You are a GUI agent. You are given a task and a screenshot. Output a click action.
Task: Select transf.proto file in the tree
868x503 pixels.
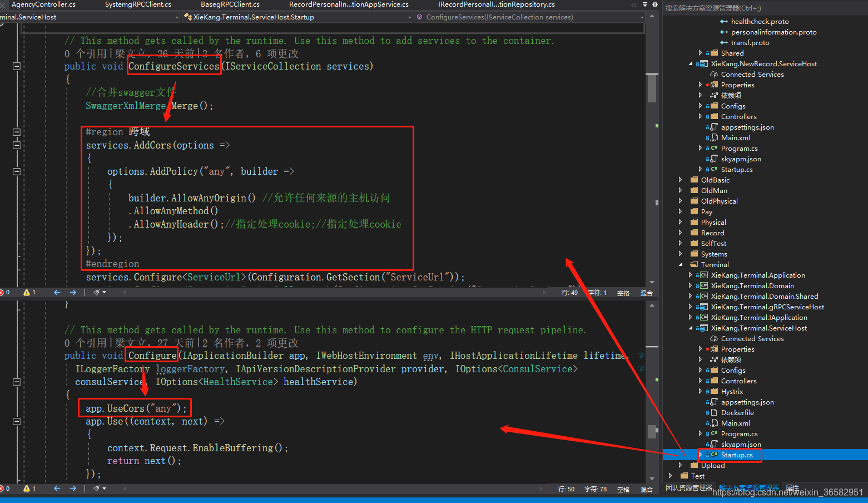[x=750, y=43]
